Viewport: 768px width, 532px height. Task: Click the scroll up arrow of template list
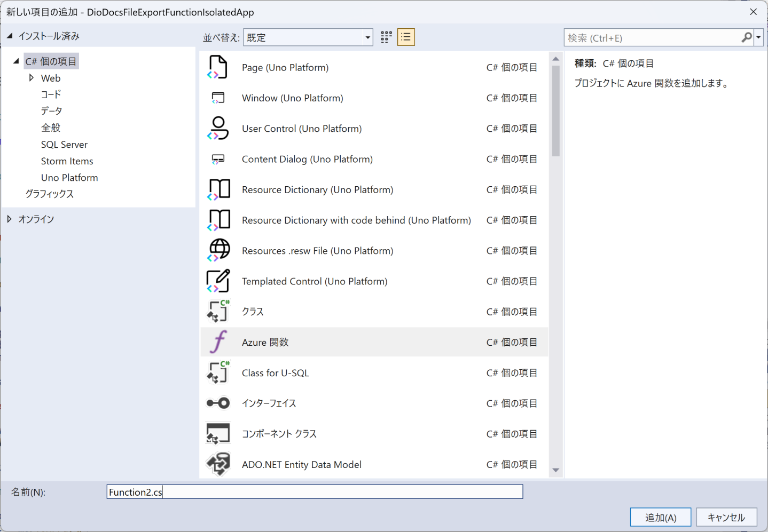click(555, 59)
